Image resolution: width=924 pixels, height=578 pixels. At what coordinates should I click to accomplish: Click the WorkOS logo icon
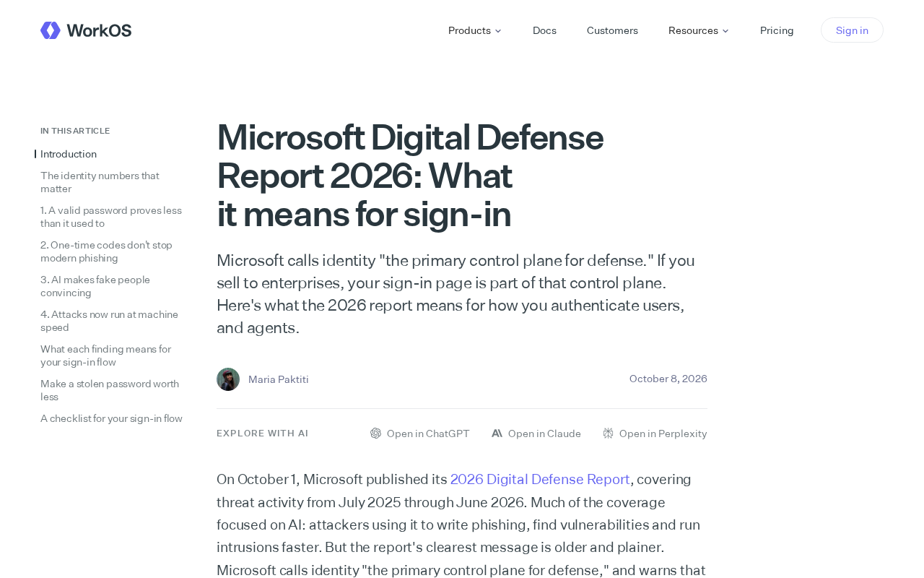51,30
